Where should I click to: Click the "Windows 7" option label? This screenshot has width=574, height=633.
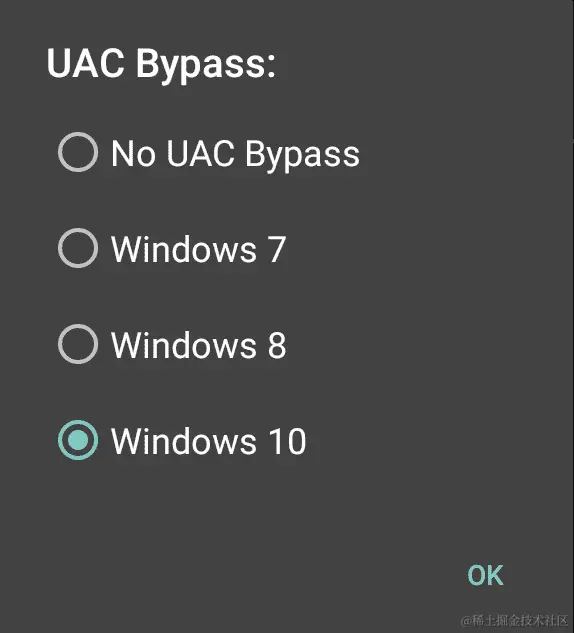[x=199, y=249]
